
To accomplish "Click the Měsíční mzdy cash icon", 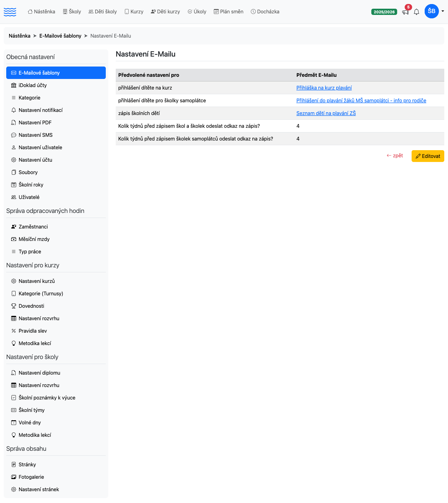I will (x=14, y=239).
